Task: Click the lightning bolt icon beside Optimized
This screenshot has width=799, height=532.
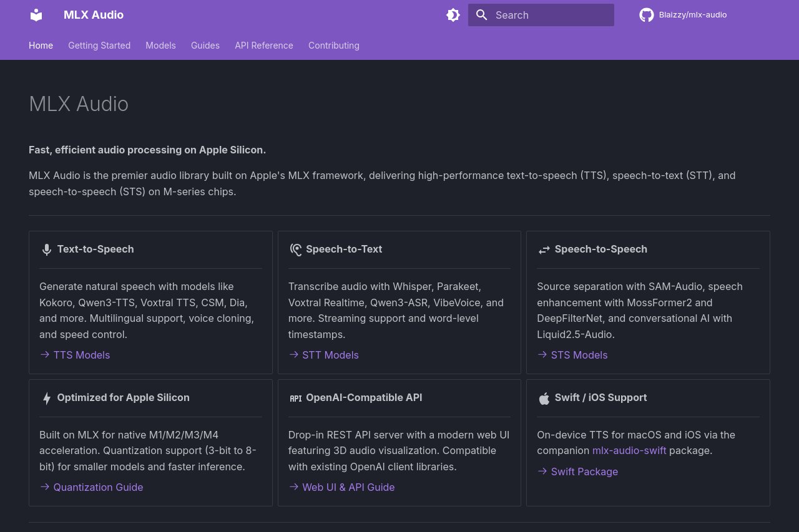Action: [47, 398]
